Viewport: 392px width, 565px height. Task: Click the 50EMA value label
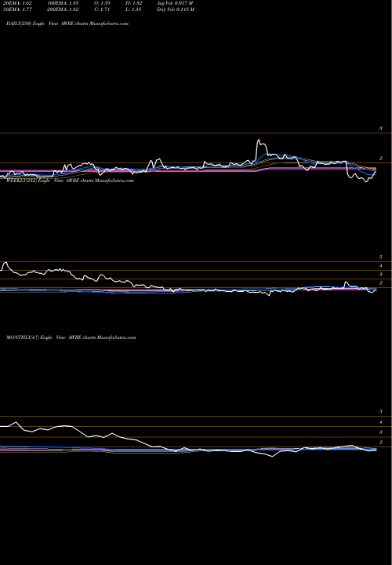[17, 9]
